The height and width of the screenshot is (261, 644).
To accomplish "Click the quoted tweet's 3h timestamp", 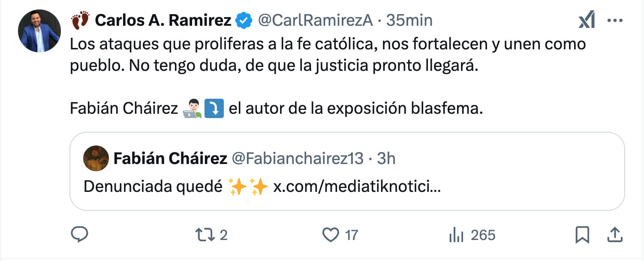I will (386, 159).
